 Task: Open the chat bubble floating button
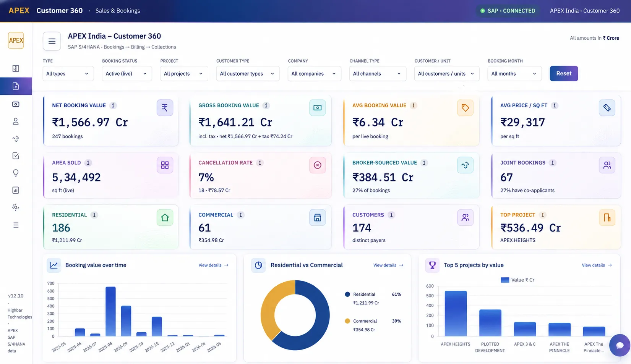click(x=620, y=345)
